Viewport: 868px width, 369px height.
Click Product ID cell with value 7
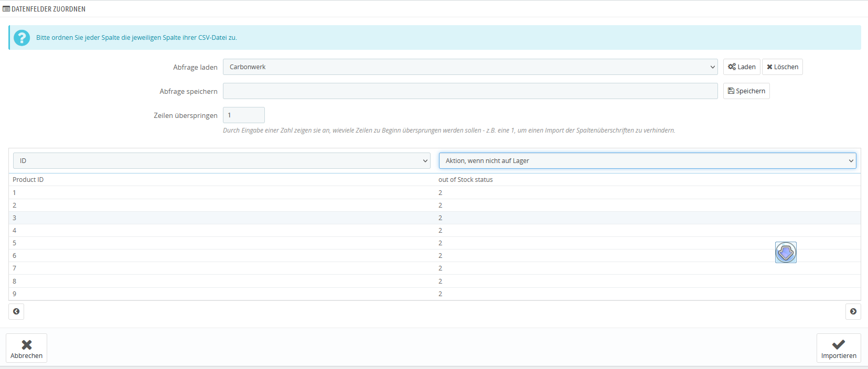coord(222,268)
